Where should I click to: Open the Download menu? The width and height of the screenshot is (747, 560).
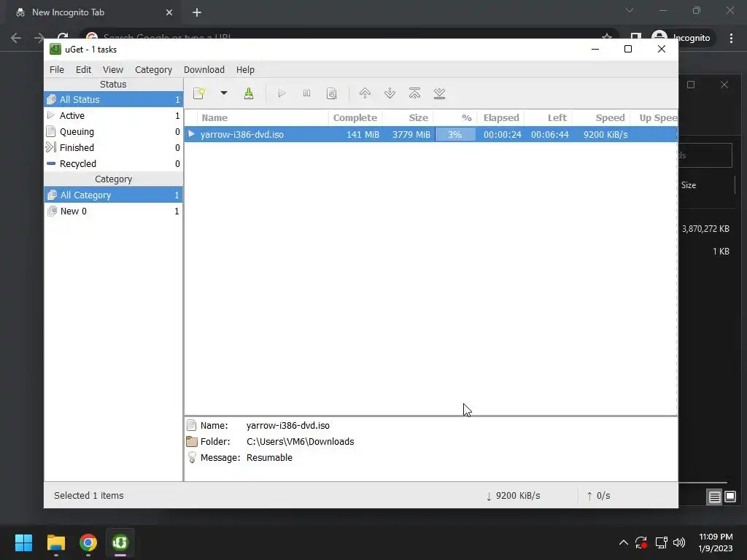click(x=204, y=69)
